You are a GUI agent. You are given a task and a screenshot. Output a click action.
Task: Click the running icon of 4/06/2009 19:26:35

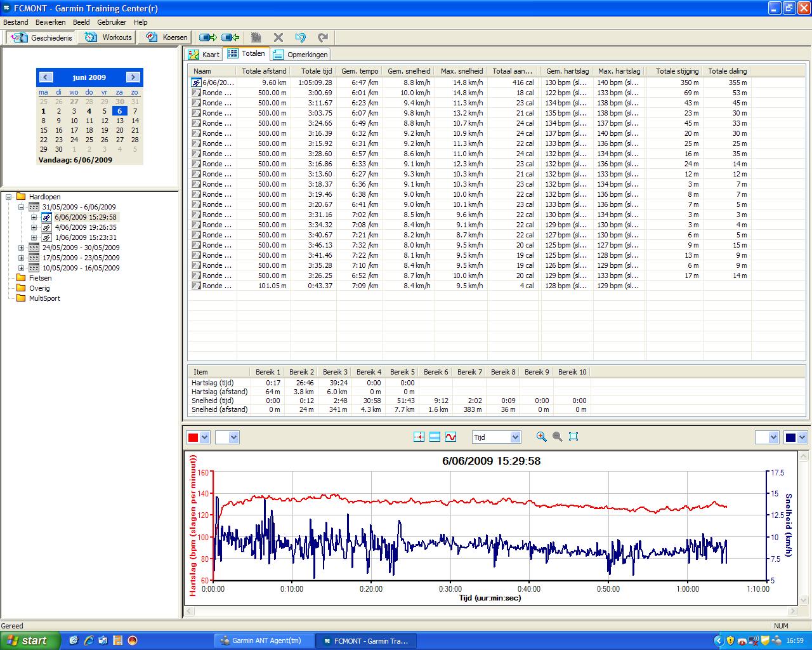[x=46, y=227]
